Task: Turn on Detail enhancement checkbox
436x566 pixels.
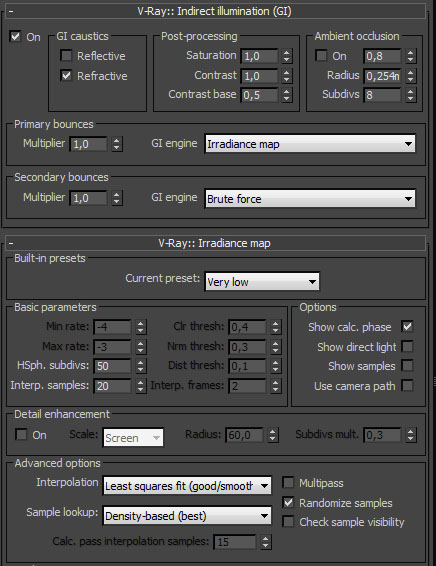Action: (21, 434)
